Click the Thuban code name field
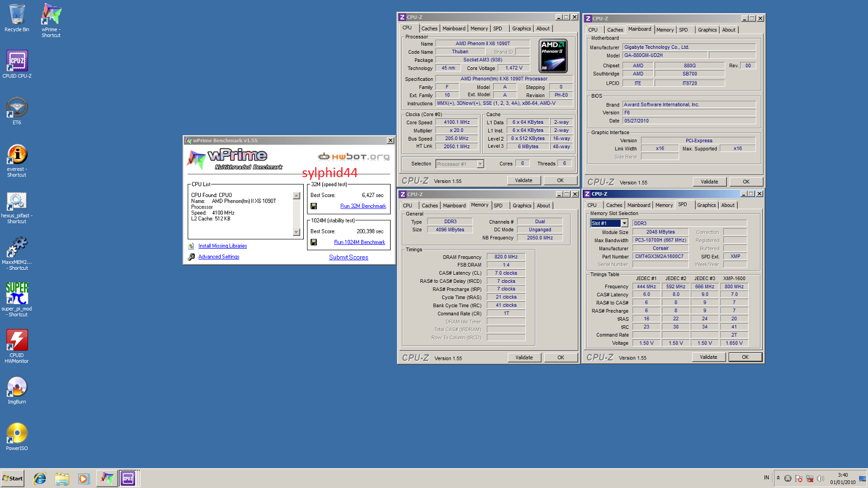Screen dimensions: 868x488 pyautogui.click(x=459, y=52)
